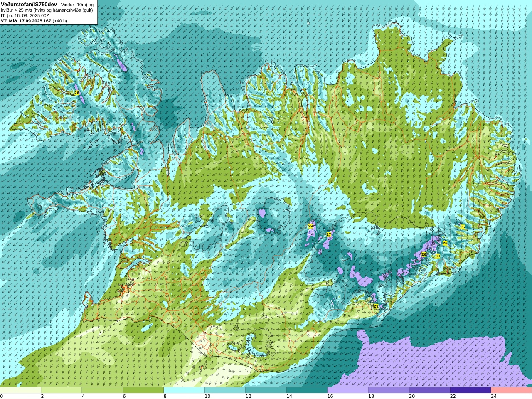Click the legend tick label "16"
Image resolution: width=532 pixels, height=399 pixels.
(330, 396)
